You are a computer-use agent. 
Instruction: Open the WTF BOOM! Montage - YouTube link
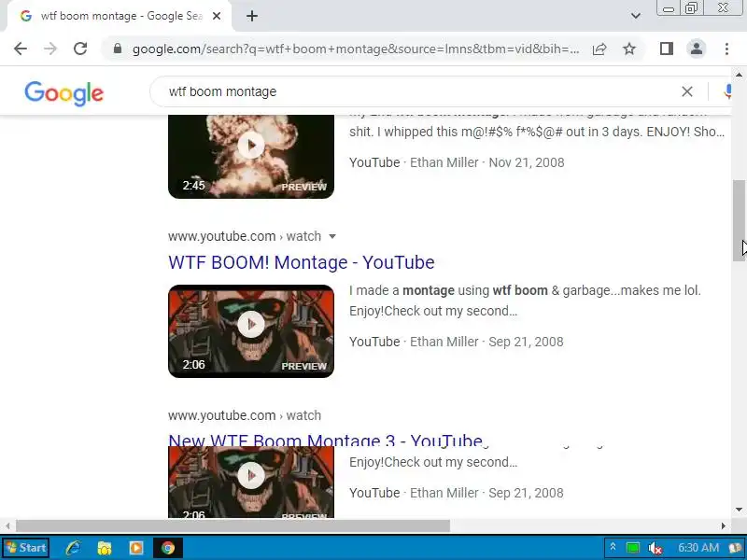[x=301, y=262]
